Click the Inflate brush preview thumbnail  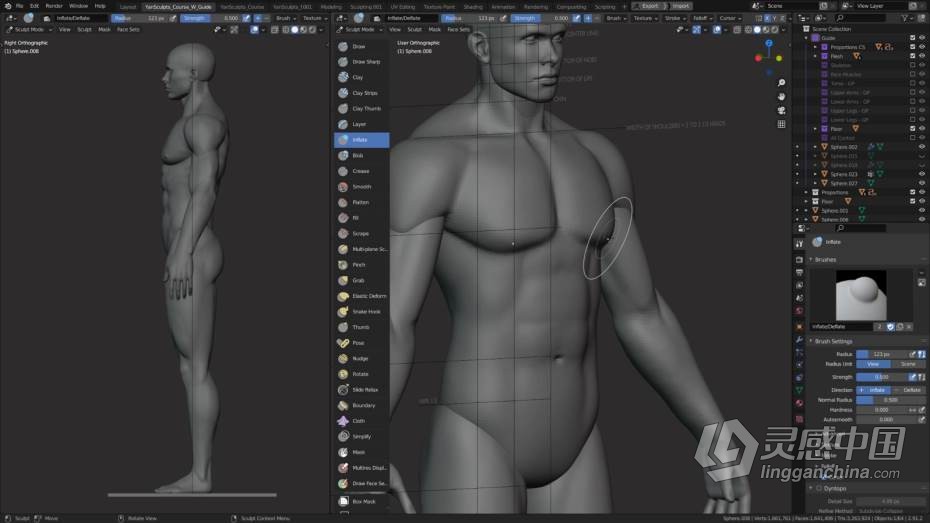point(861,295)
